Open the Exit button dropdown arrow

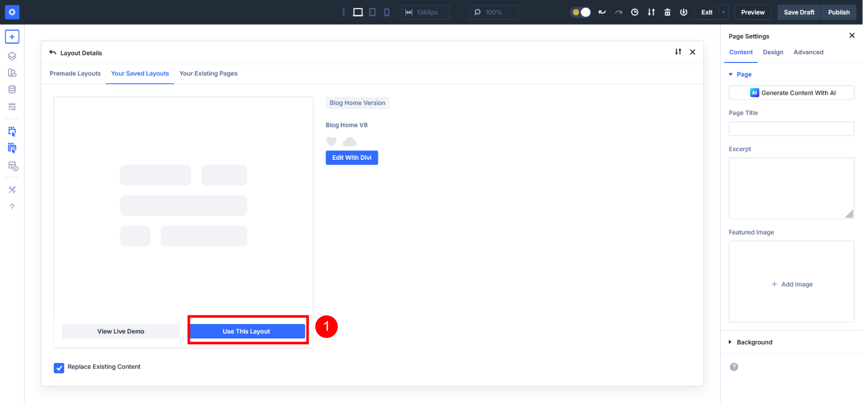pyautogui.click(x=723, y=12)
